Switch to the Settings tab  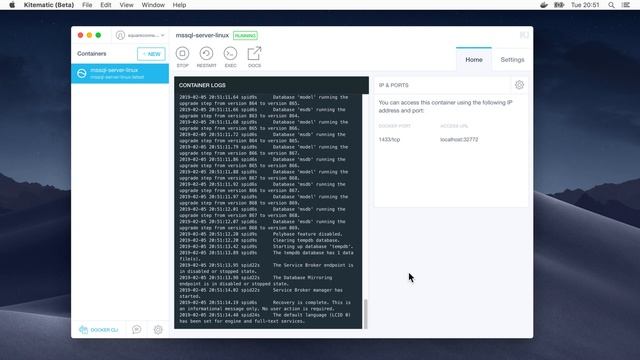tap(512, 60)
